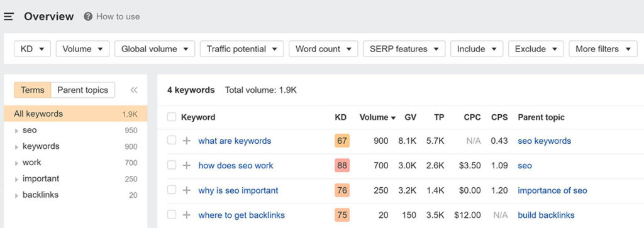Open the importance of seo parent topic
The image size is (644, 228).
(x=552, y=190)
